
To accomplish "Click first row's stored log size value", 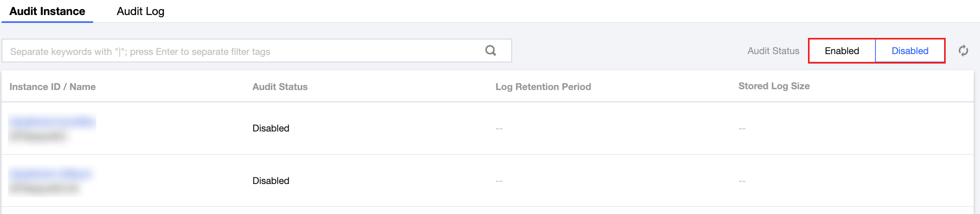I will point(742,129).
